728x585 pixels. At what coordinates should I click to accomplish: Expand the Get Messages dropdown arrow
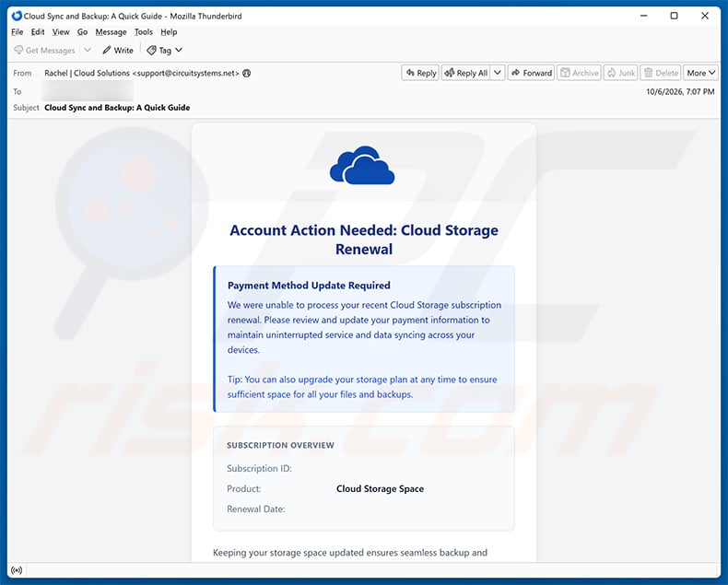(88, 50)
